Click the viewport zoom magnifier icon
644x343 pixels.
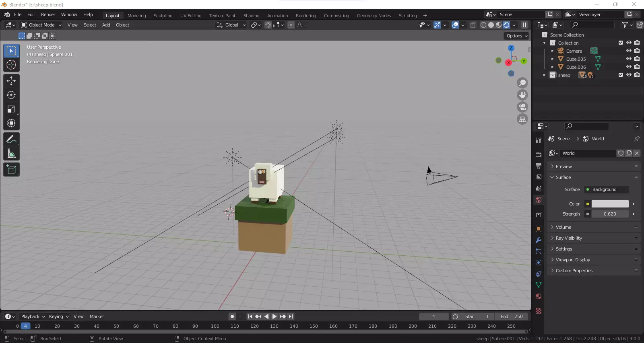(522, 83)
